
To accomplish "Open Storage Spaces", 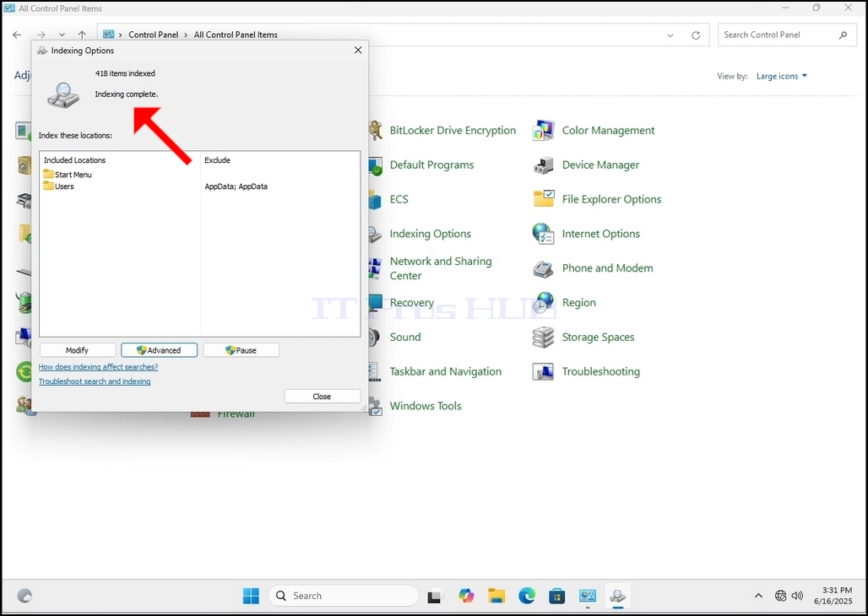I will click(598, 337).
